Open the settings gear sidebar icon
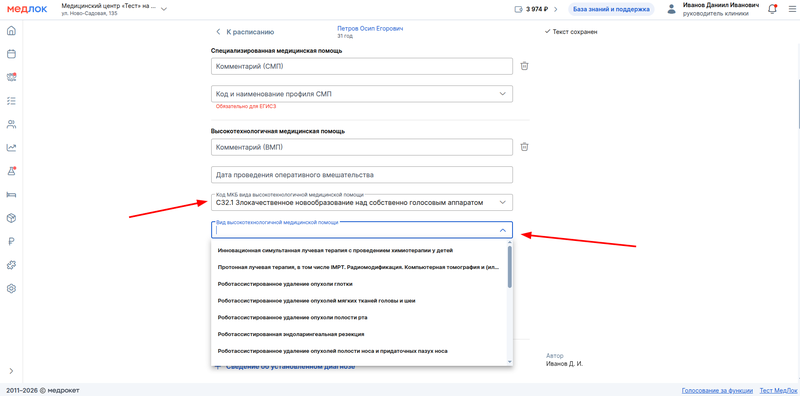 (x=11, y=288)
